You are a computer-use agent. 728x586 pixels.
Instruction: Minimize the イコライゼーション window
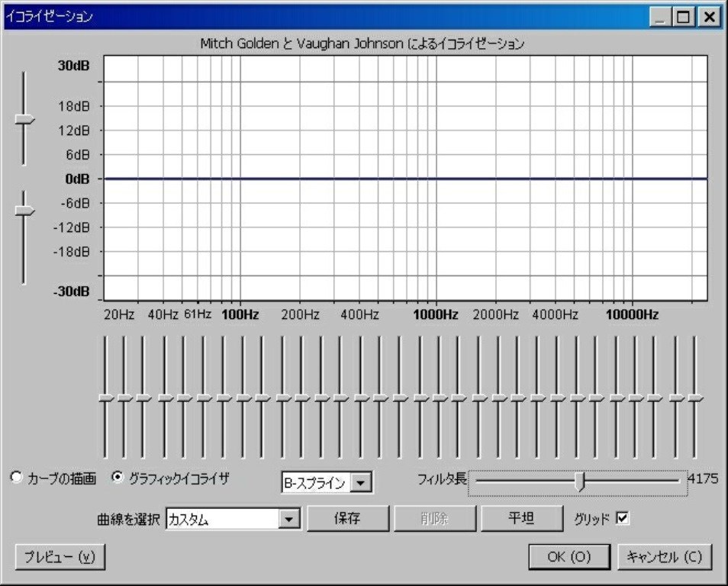660,18
